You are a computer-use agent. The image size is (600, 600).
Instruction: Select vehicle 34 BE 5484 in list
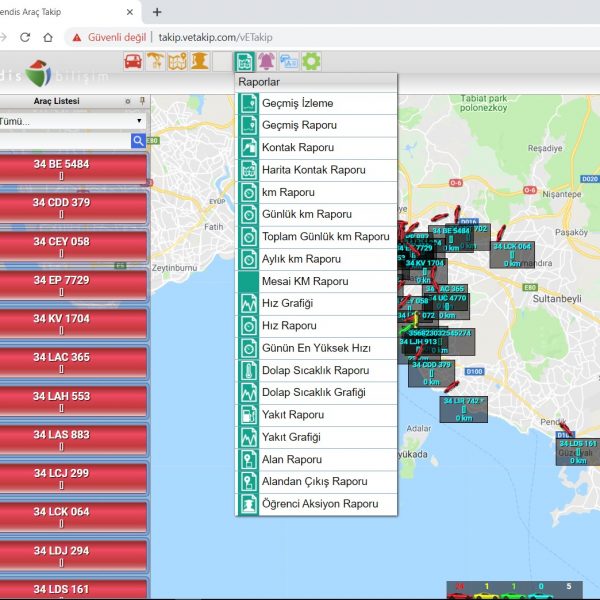pos(73,169)
